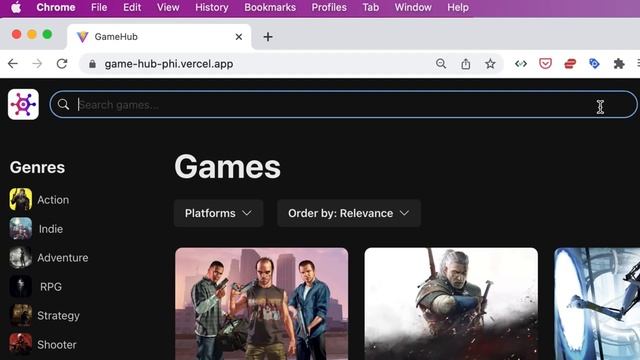
Task: Bookmark this page with star
Action: click(x=490, y=64)
